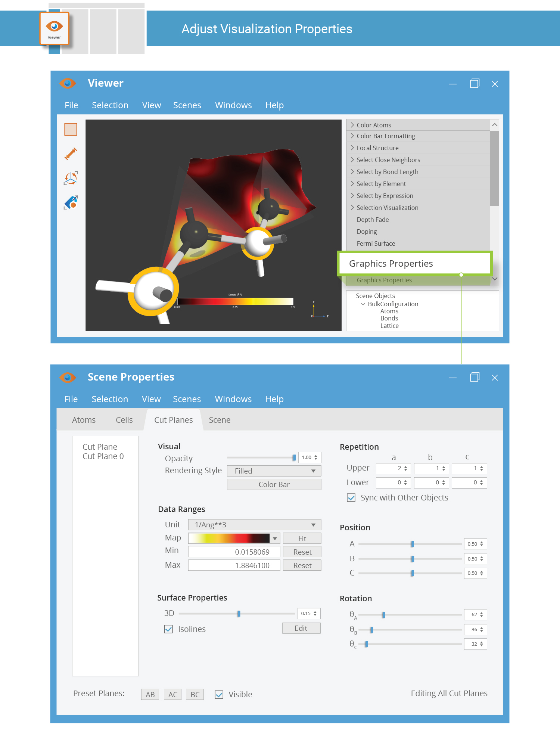Viewport: 560px width, 732px height.
Task: Click the θA rotation slider
Action: (410, 615)
